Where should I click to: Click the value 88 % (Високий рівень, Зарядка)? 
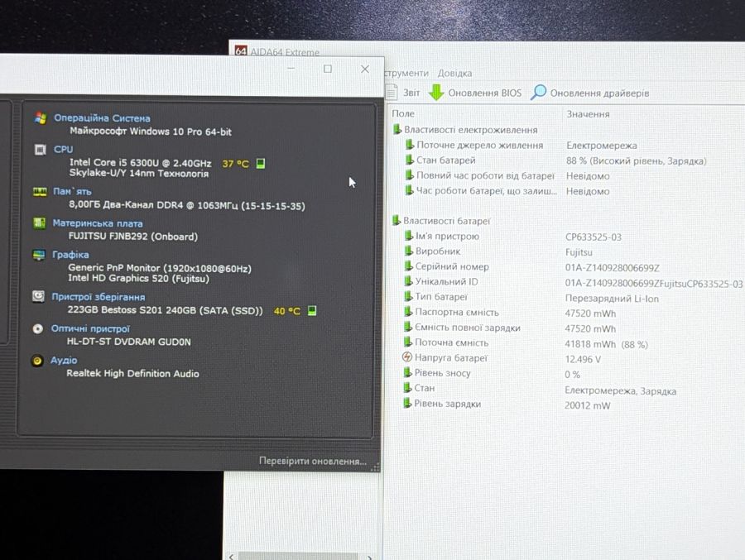[637, 161]
